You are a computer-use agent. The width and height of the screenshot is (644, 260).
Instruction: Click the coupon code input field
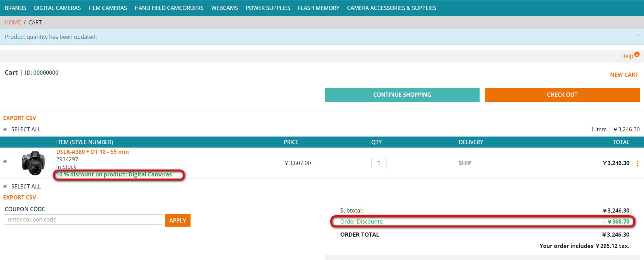point(83,219)
